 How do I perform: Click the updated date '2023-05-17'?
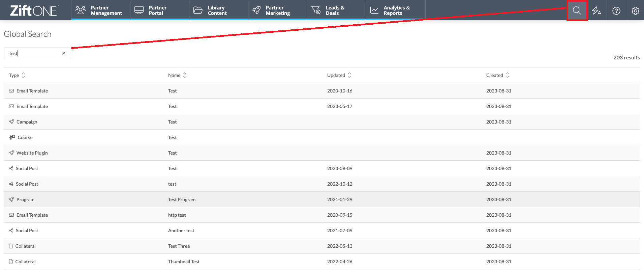(340, 106)
